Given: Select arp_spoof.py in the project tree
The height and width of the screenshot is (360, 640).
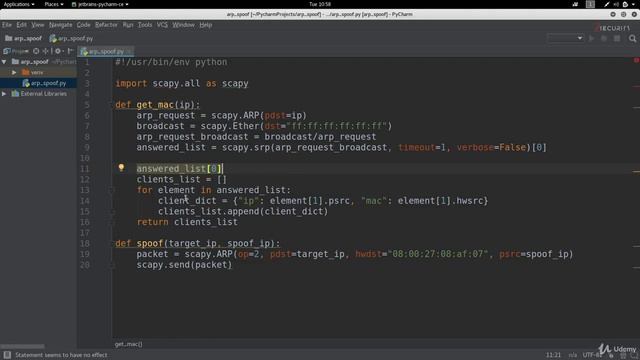Looking at the screenshot, I should (44, 83).
